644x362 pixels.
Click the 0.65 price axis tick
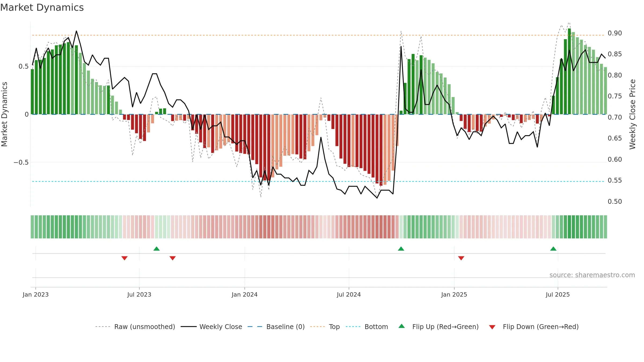[615, 138]
